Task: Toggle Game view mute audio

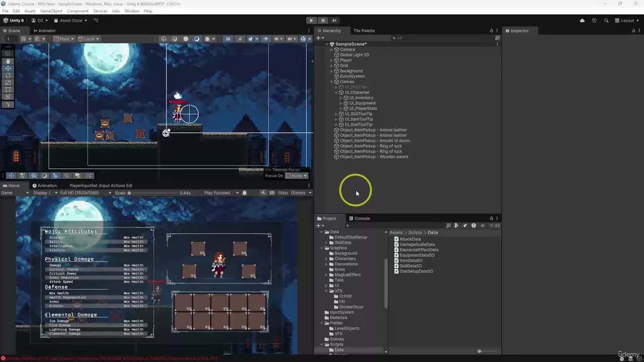Action: [x=263, y=193]
